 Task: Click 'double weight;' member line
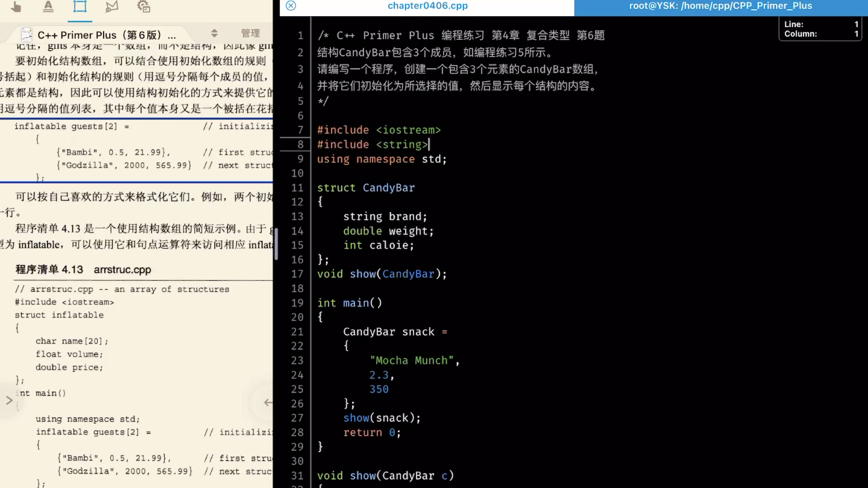[x=389, y=231]
